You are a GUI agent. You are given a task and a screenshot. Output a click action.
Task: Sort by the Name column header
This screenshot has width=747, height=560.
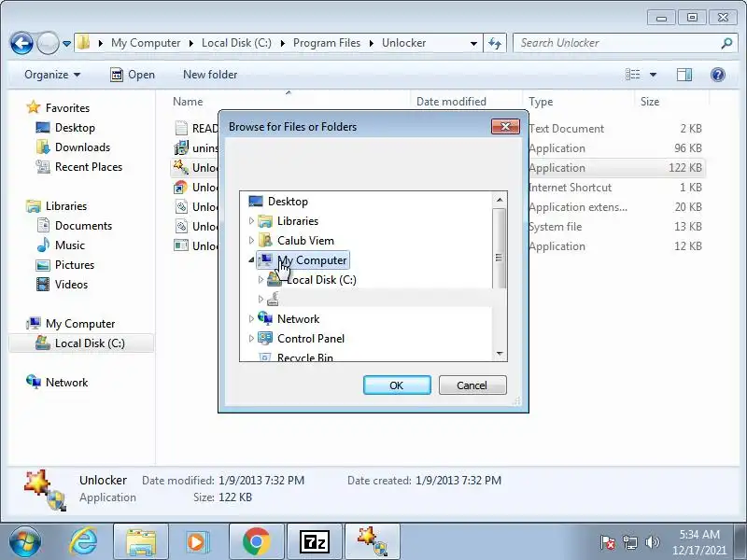[x=188, y=102]
